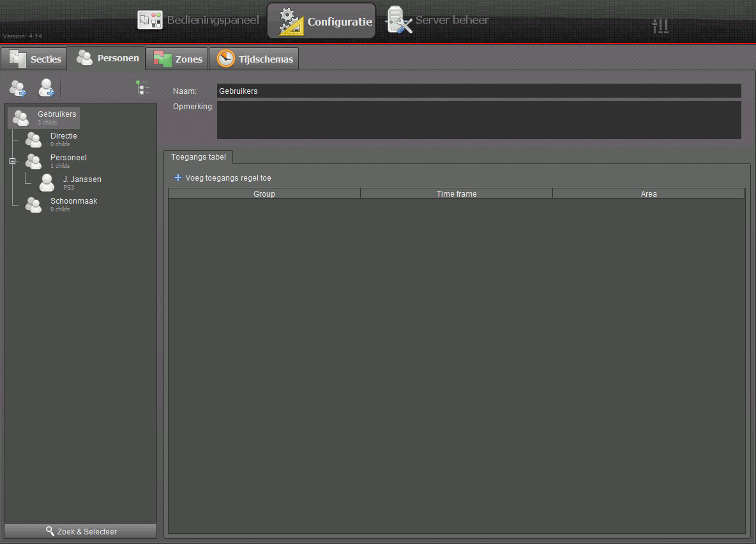This screenshot has width=756, height=544.
Task: Click the plus icon to add access rule
Action: click(178, 178)
